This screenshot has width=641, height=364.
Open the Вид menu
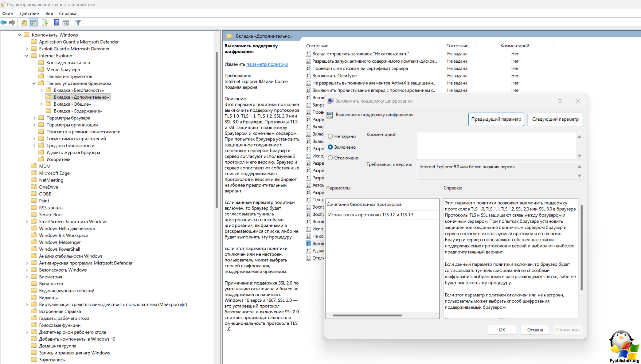[x=49, y=14]
